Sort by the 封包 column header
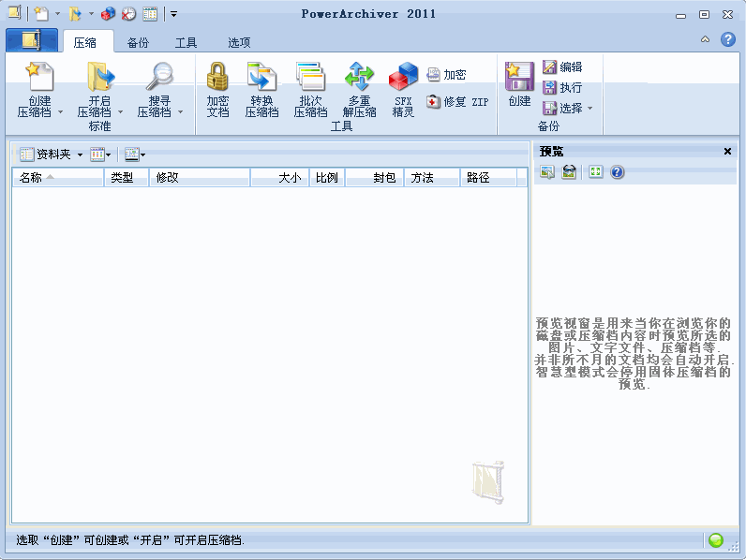Screen dimensions: 746x560 [x=375, y=177]
